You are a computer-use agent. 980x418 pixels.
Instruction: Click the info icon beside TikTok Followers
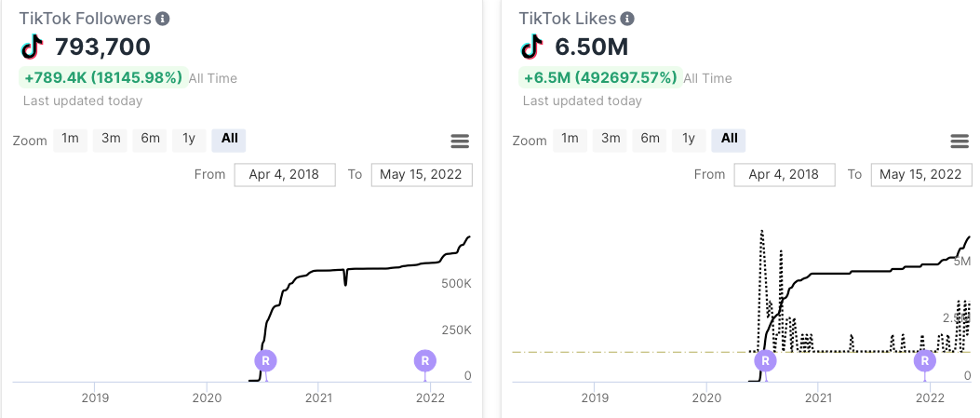coord(163,19)
